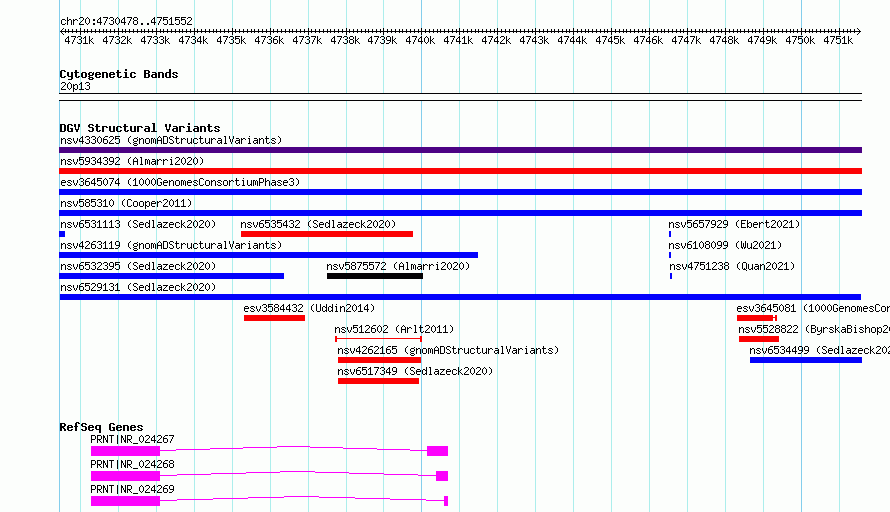Select the nsv6108099 Wu2021 label
Screen dimensions: 890x512
(725, 245)
